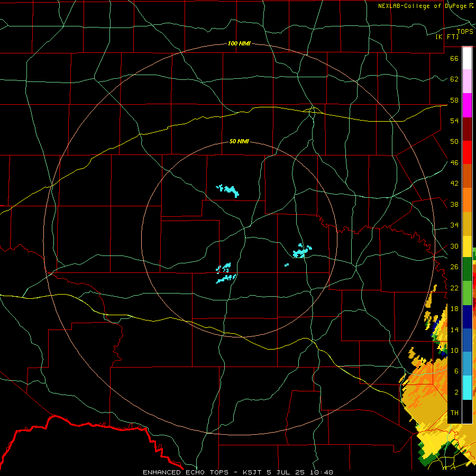Click the 54 legend value
This screenshot has width=476, height=476.
point(454,121)
